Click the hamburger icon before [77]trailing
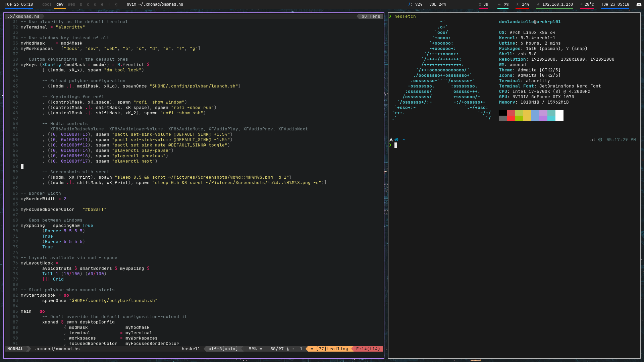Viewport: 644px width, 362px height. (x=312, y=349)
